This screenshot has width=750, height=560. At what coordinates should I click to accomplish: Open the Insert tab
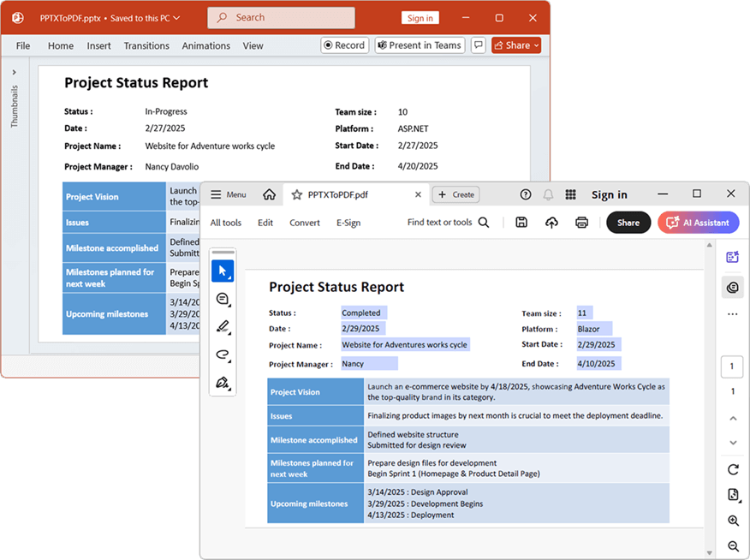[x=98, y=46]
